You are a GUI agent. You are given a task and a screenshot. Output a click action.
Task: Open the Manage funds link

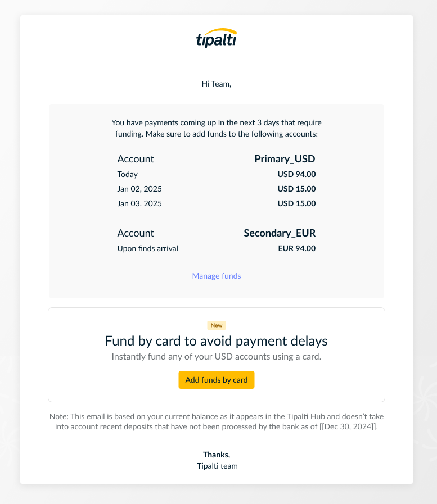[x=216, y=276]
